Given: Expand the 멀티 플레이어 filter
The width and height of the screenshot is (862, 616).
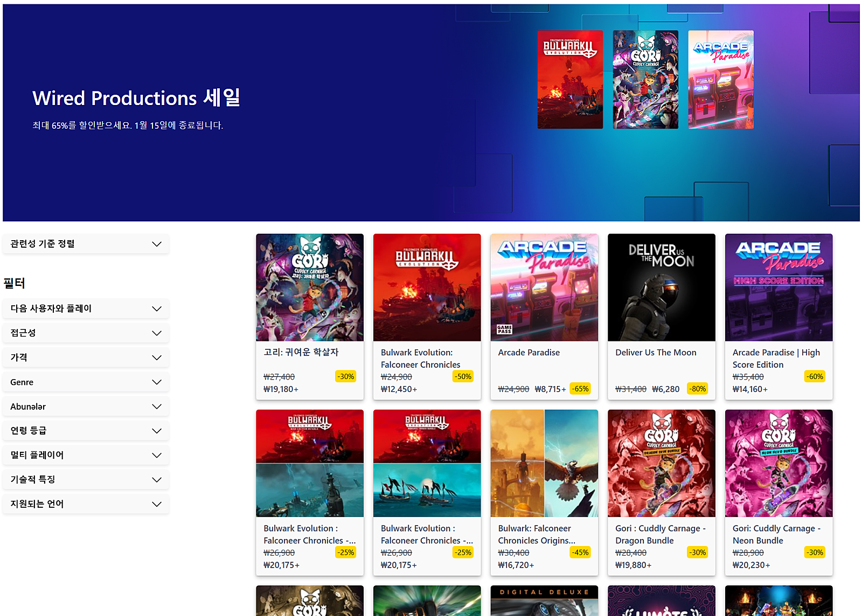Looking at the screenshot, I should point(86,455).
